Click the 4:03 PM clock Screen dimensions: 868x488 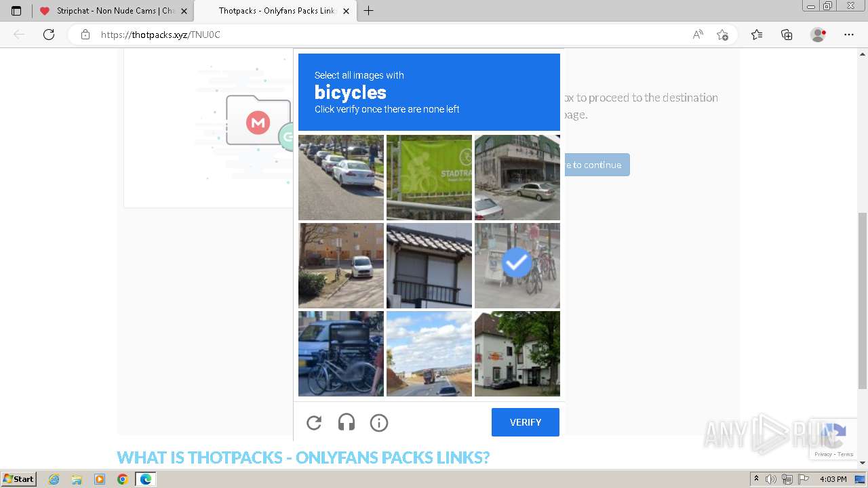pyautogui.click(x=833, y=479)
